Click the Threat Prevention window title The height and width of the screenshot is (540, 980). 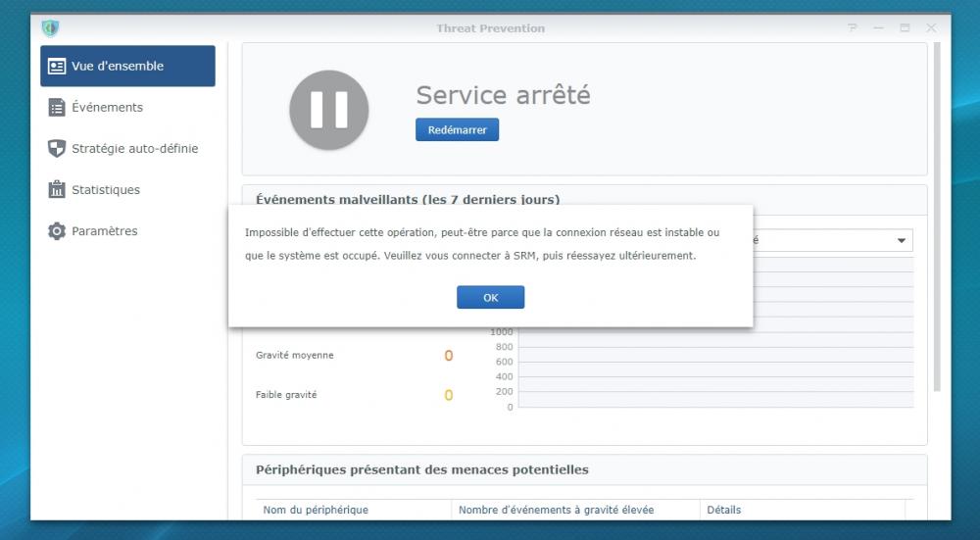click(x=491, y=28)
